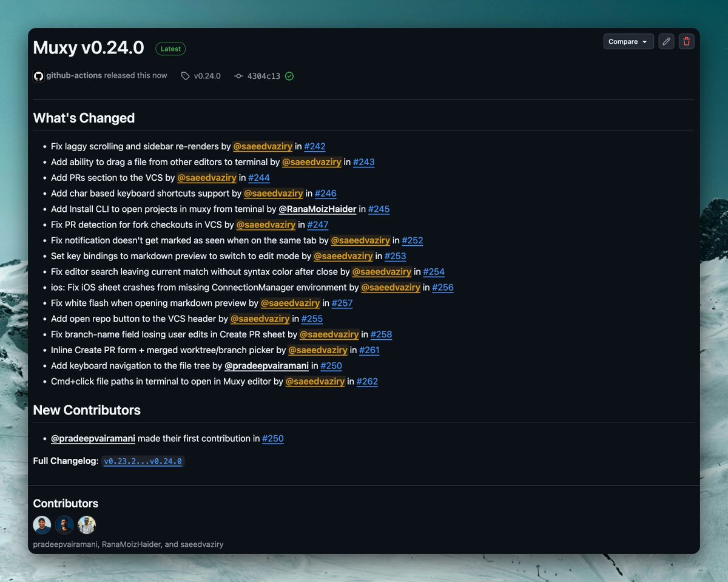Click the pencil edit release icon
Screen dimensions: 728x582
666,41
